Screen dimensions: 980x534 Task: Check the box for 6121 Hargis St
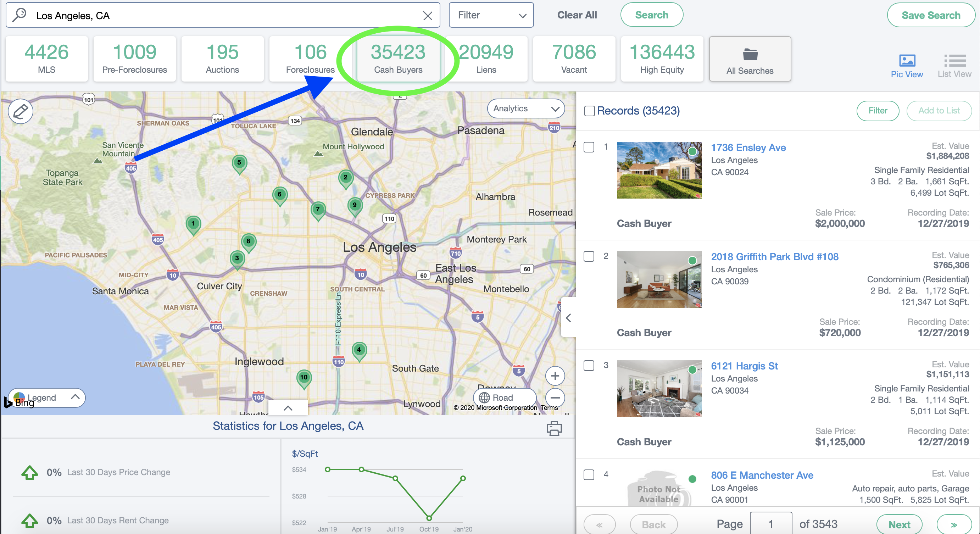[x=589, y=366]
